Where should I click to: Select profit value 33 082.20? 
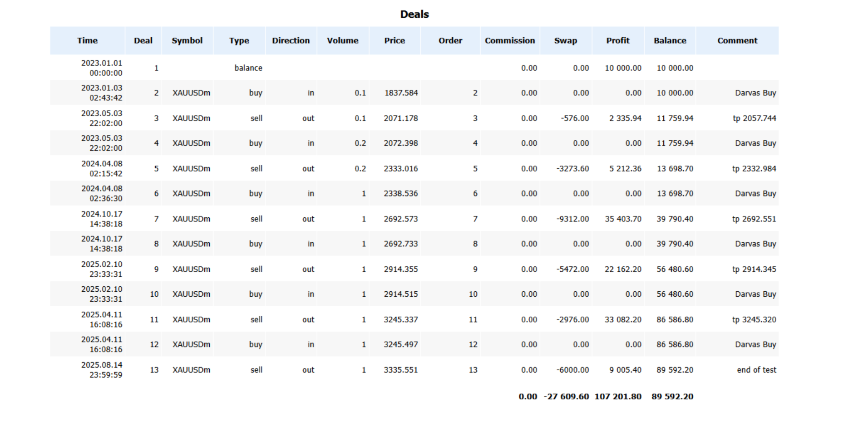tap(623, 320)
